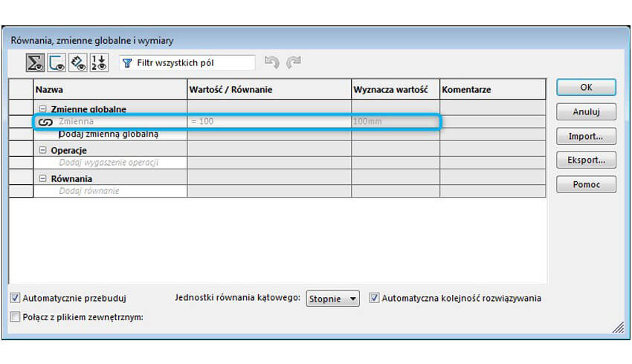Image resolution: width=632 pixels, height=364 pixels.
Task: Click the Komentarze column header
Action: [x=493, y=89]
